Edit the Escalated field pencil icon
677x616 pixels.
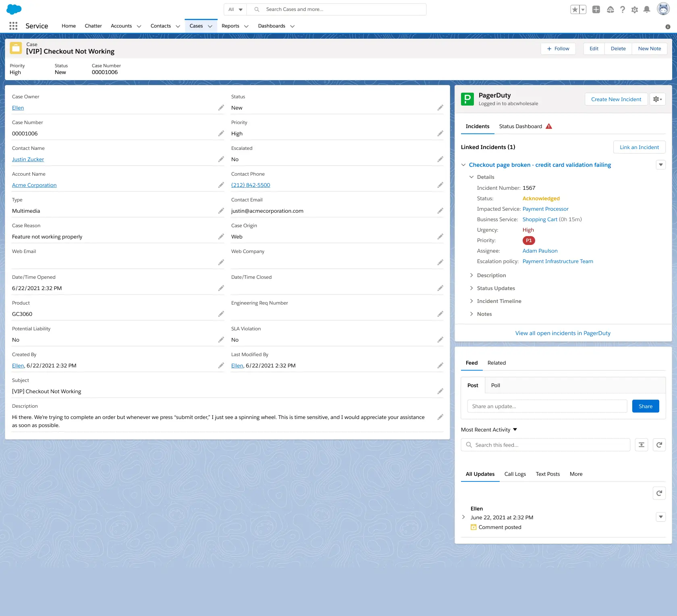[440, 159]
